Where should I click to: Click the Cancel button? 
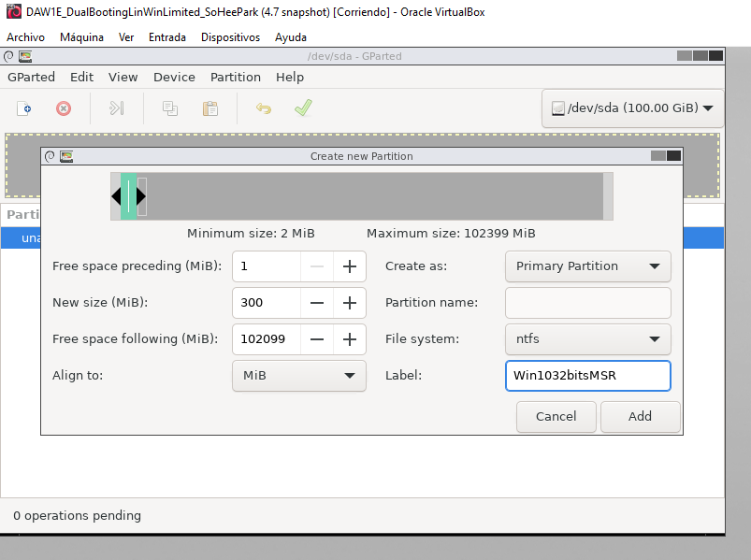[556, 416]
